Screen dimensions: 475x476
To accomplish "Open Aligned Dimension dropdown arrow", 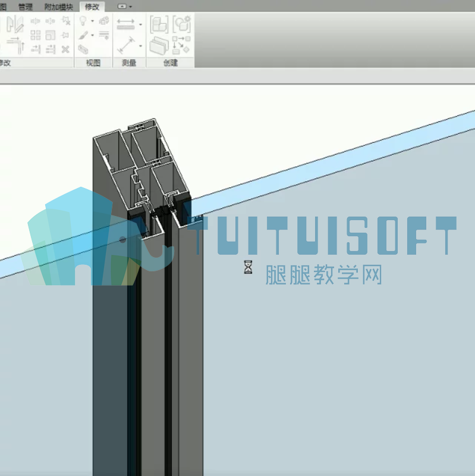I will click(x=140, y=46).
